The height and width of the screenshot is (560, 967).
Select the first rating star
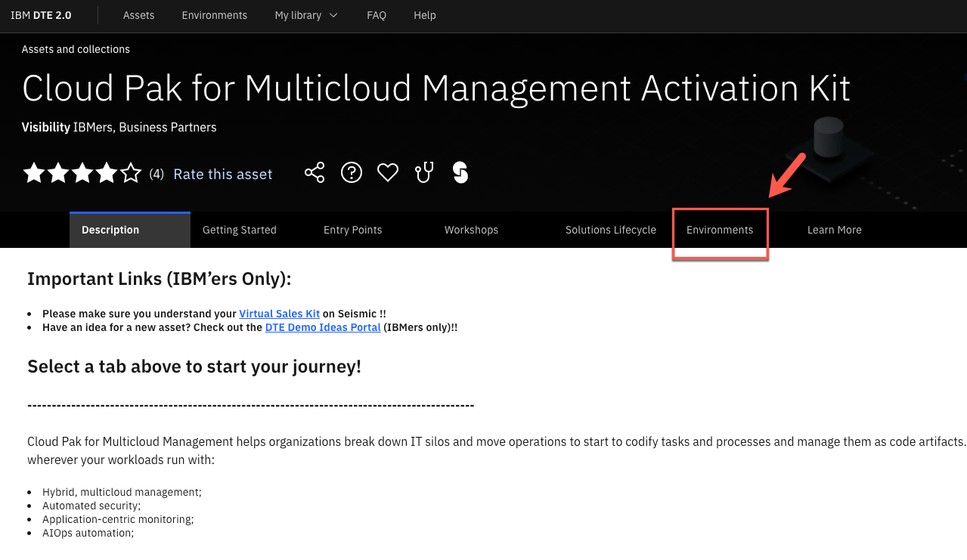(34, 173)
